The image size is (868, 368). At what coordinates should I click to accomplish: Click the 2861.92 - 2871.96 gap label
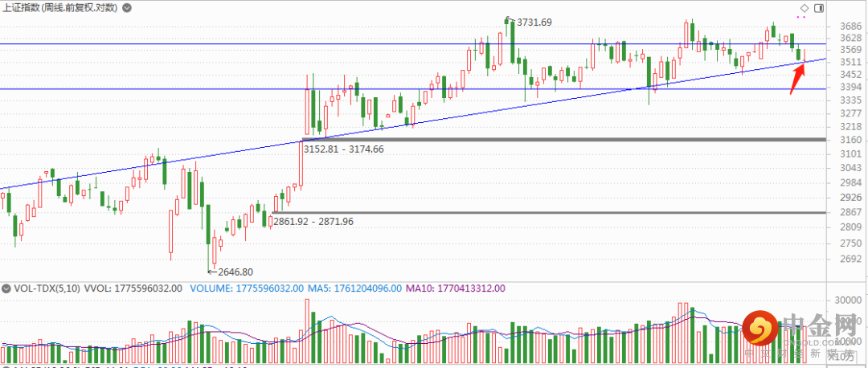tap(313, 222)
